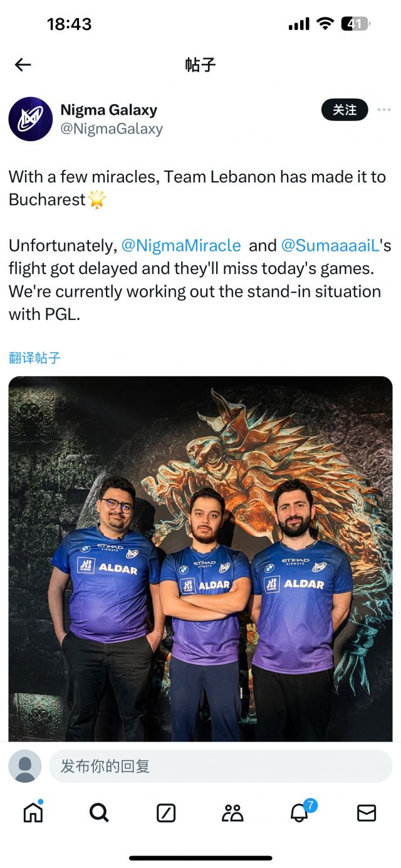401x868 pixels.
Task: Open the Communities people icon tab
Action: click(232, 813)
